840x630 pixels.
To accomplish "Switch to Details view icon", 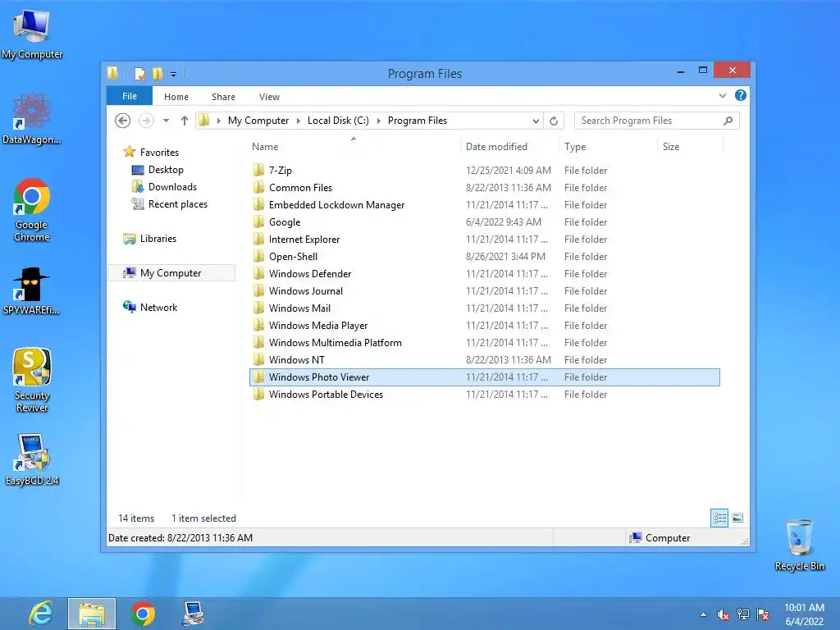I will click(x=719, y=518).
